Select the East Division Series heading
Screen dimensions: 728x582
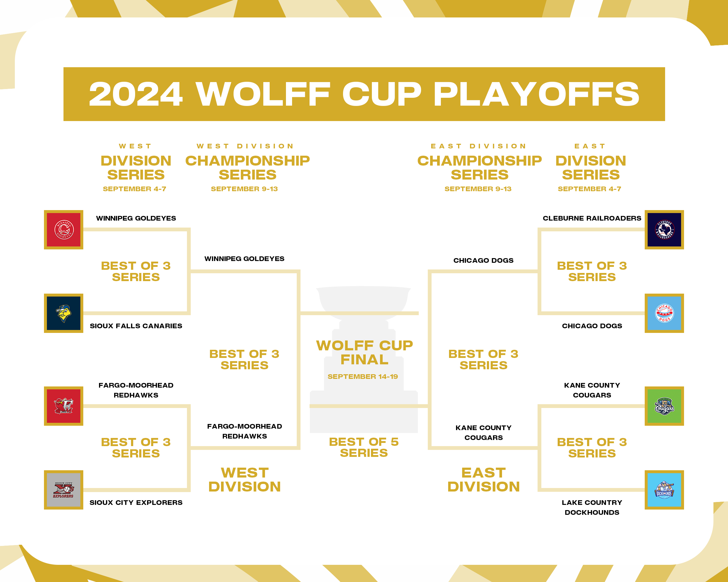[591, 168]
